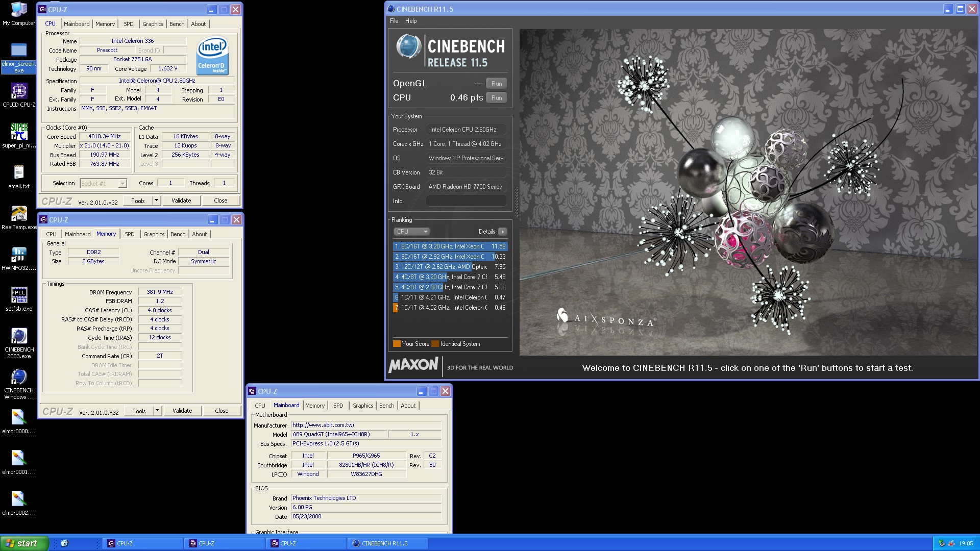Switch to Mainboard tab in top CPU-Z
The height and width of the screenshot is (551, 980).
coord(77,24)
